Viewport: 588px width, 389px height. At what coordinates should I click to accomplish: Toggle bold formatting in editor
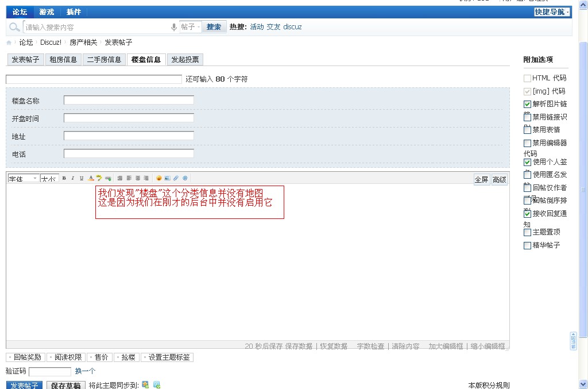pyautogui.click(x=64, y=178)
